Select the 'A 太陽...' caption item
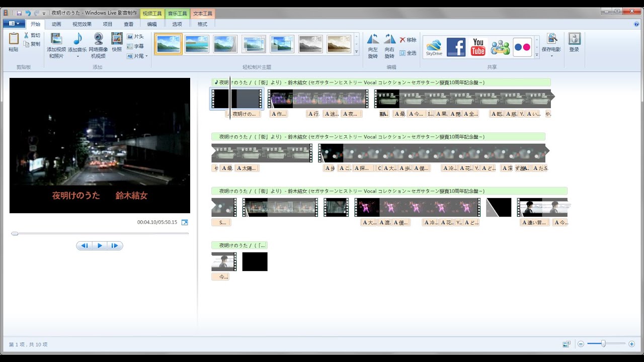 (247, 168)
